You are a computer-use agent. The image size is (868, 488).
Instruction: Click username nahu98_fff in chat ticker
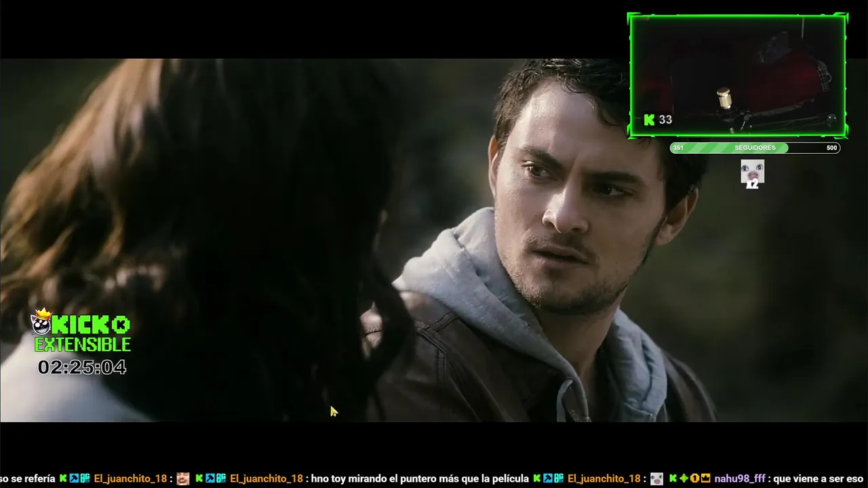(740, 479)
